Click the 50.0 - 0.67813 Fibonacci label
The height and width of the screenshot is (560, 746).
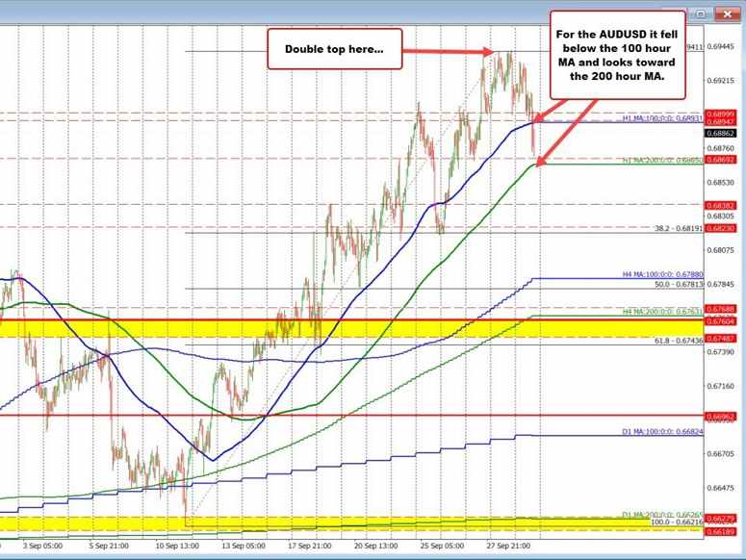(x=679, y=284)
